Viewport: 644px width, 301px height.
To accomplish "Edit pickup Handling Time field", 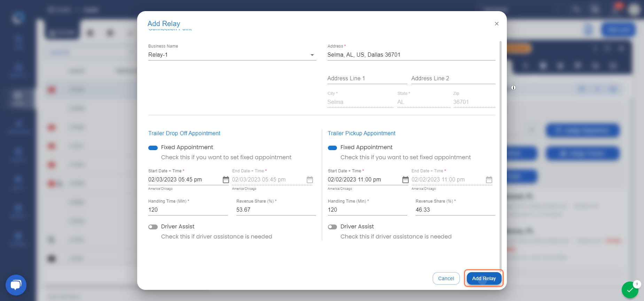I will point(368,210).
